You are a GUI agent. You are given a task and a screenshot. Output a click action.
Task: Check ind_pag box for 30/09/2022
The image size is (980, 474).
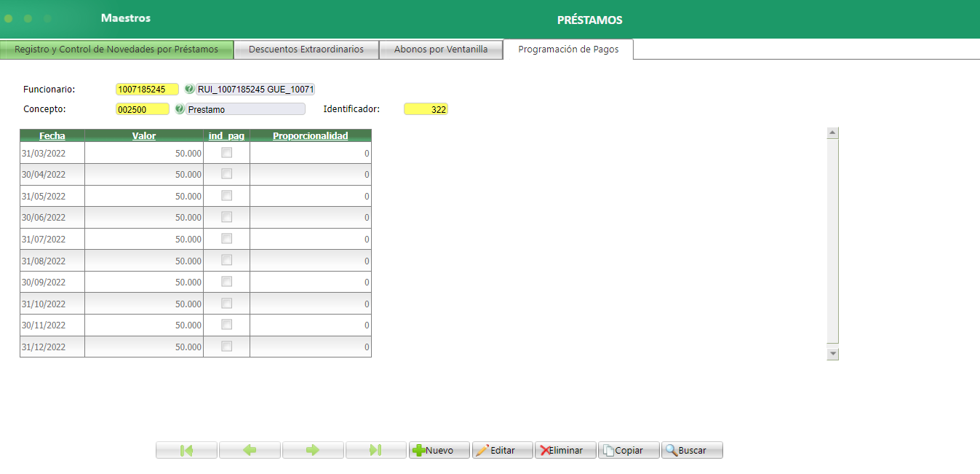[x=227, y=281]
